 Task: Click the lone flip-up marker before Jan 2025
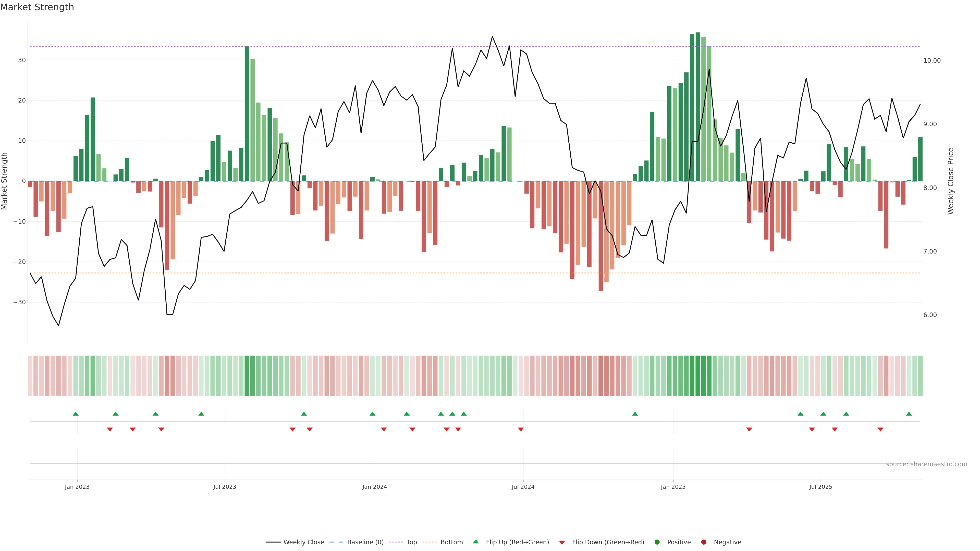[x=635, y=414]
